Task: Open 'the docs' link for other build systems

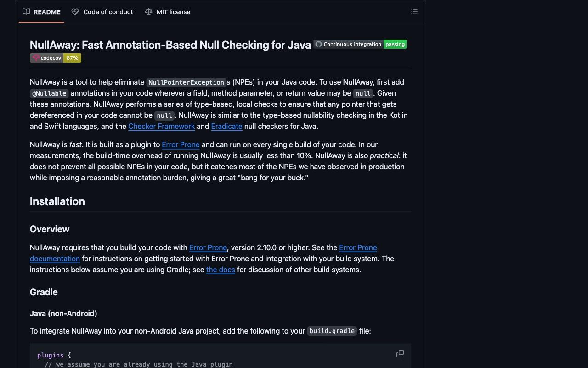Action: (220, 270)
